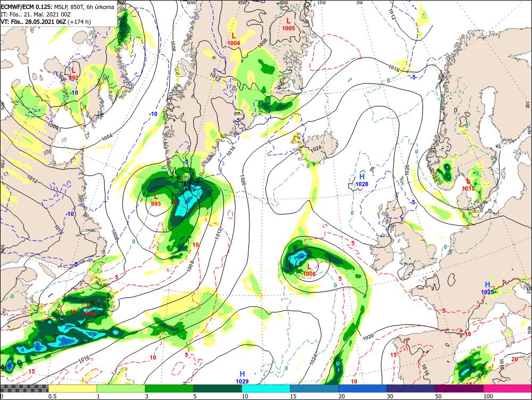Viewport: 532px width, 400px height.
Task: Click the high pressure marker H 1029
Action: [x=242, y=377]
